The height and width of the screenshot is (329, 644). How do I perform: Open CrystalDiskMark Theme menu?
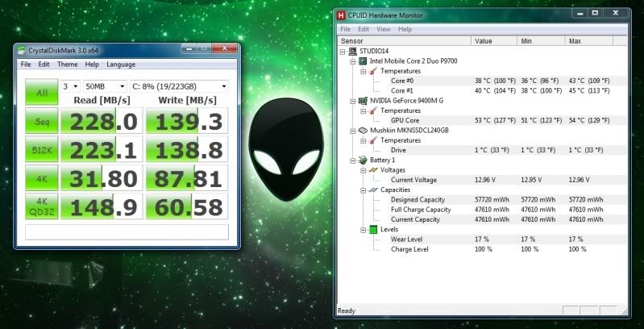coord(68,65)
